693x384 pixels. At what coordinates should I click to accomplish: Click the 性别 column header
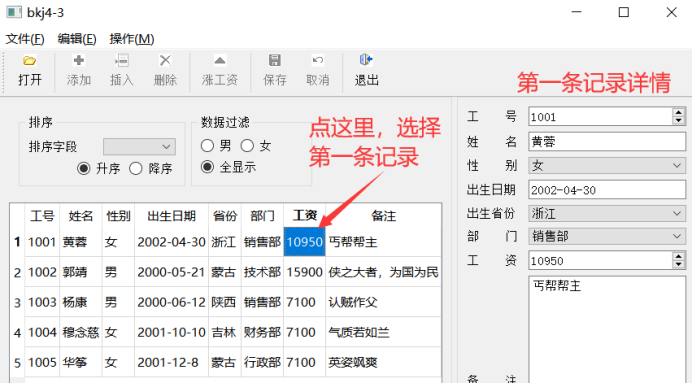pos(118,216)
